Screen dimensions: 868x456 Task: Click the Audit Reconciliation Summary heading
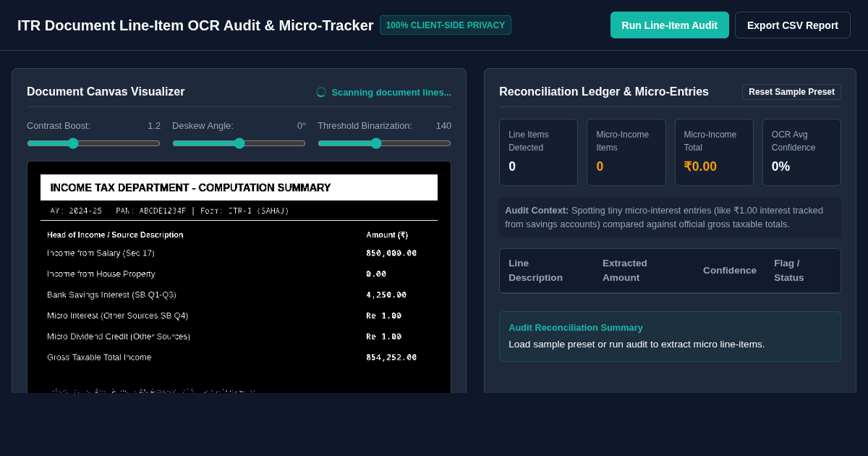[x=576, y=328]
